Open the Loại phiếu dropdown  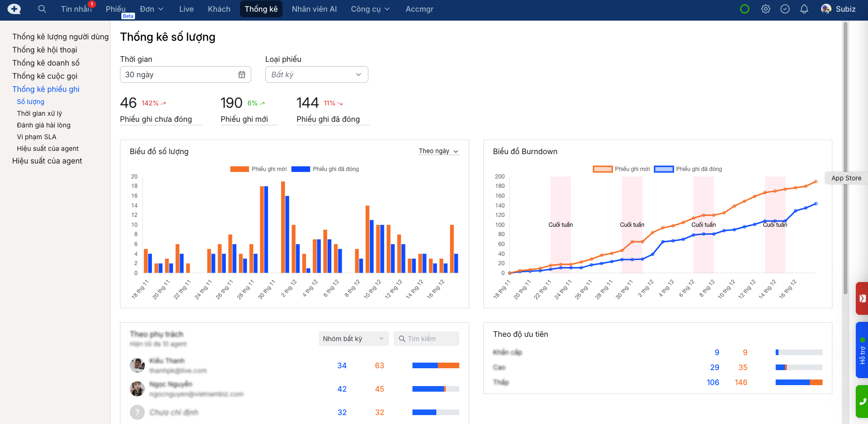(316, 74)
